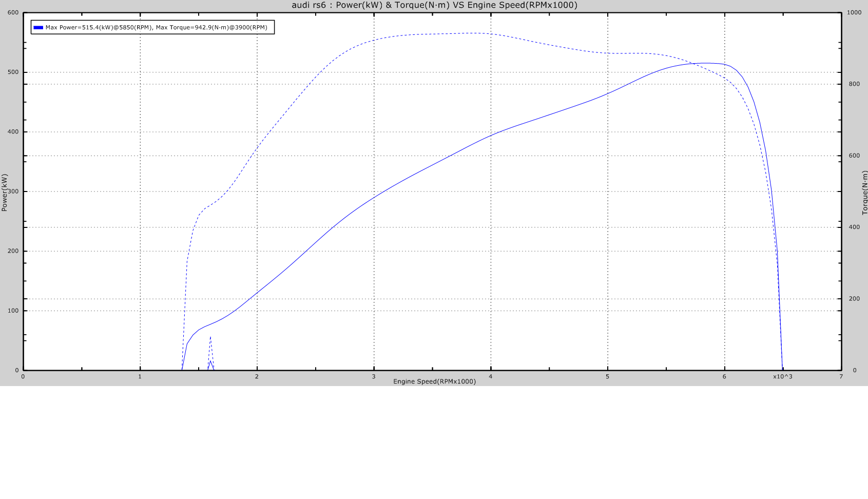Screen dimensions: 868x499
Task: Click the 500 tick label on the power axis
Action: [x=13, y=72]
